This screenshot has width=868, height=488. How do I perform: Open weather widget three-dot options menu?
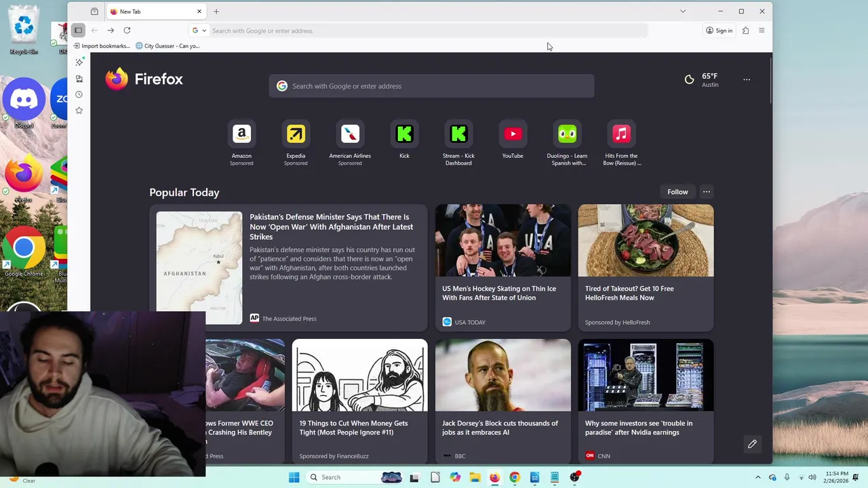point(747,80)
